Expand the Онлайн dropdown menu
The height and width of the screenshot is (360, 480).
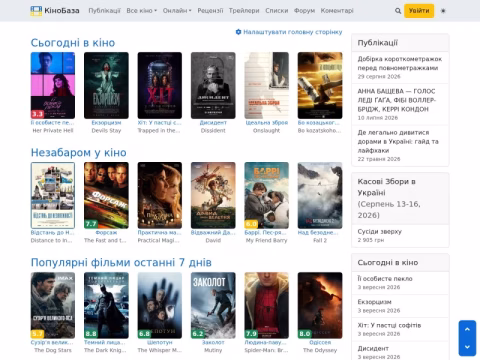[x=177, y=11]
